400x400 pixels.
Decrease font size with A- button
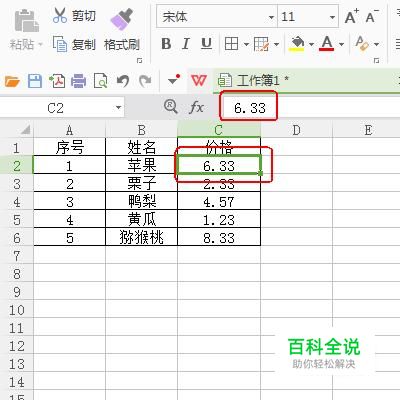pyautogui.click(x=372, y=16)
